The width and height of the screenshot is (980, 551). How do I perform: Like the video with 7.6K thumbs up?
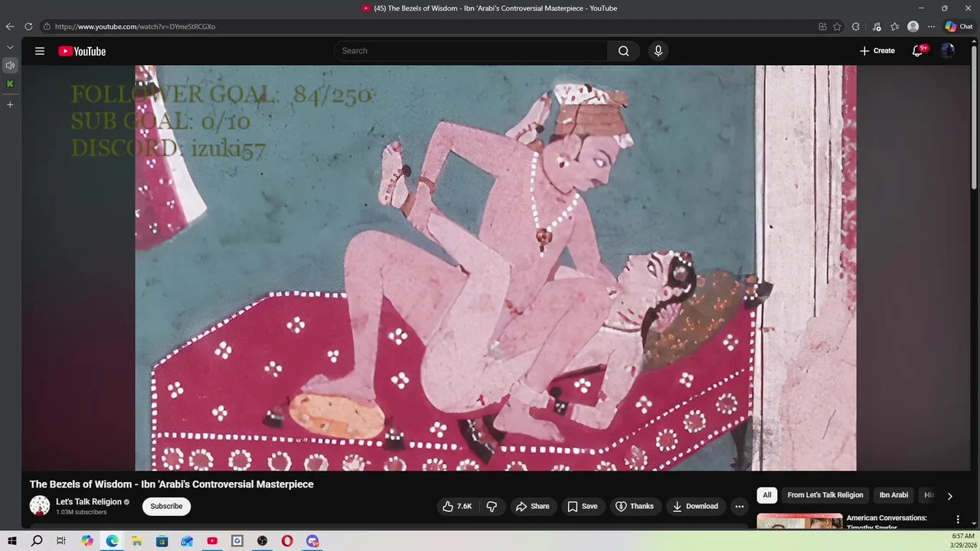pyautogui.click(x=457, y=507)
